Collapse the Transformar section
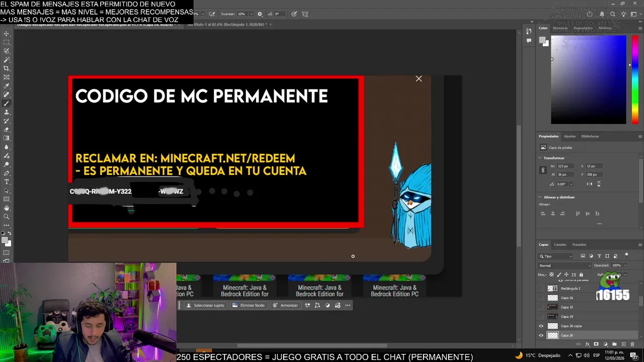 coord(540,158)
